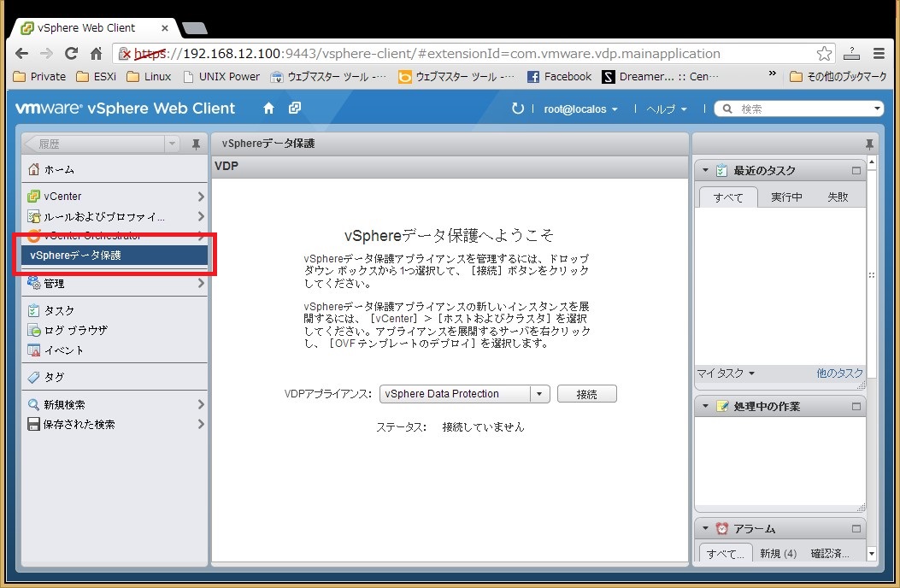Switch to すべて tab in alarms
The width and height of the screenshot is (900, 588).
pos(726,554)
